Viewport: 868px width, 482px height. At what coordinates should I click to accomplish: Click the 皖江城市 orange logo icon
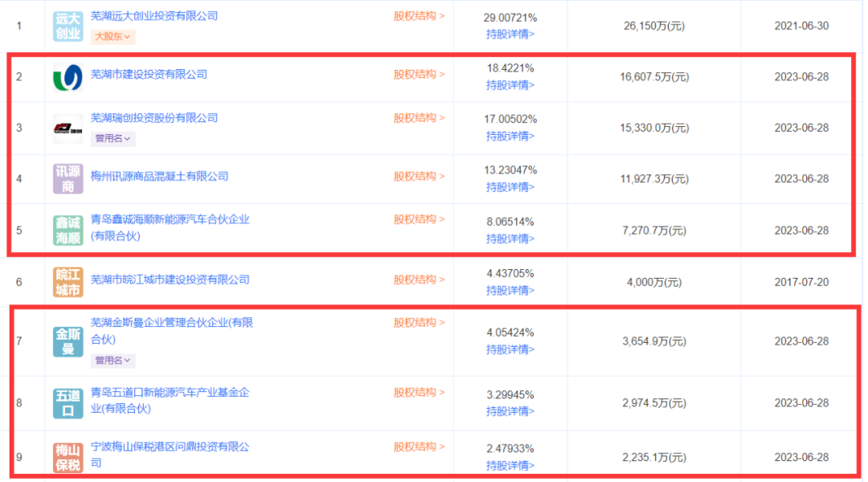click(68, 282)
